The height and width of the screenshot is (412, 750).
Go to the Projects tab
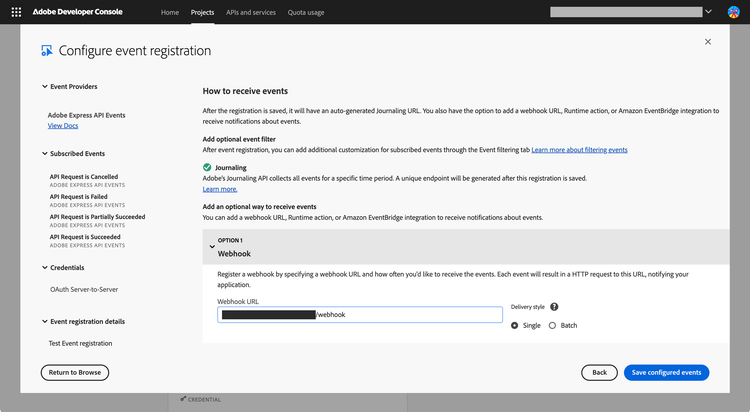point(202,12)
